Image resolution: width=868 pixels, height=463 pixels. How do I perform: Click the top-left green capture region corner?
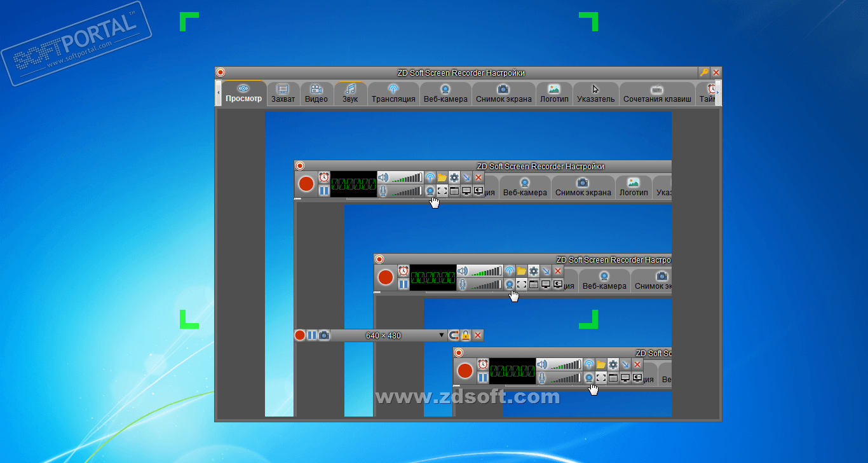[x=188, y=20]
